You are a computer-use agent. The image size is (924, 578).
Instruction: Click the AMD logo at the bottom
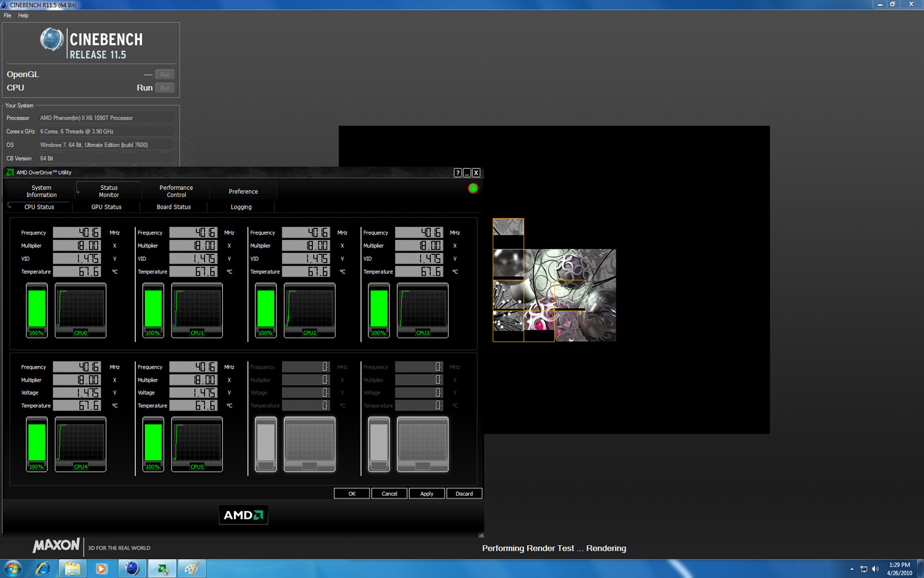pyautogui.click(x=243, y=515)
